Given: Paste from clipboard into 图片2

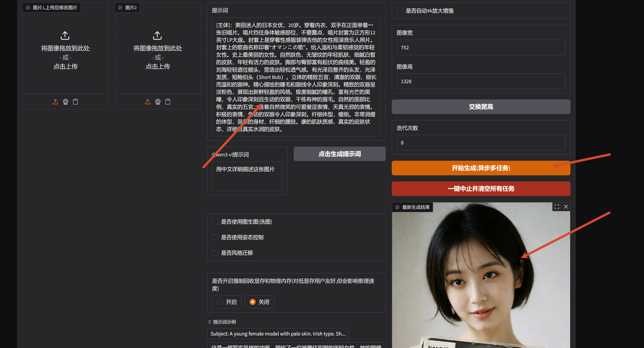Looking at the screenshot, I should (168, 102).
